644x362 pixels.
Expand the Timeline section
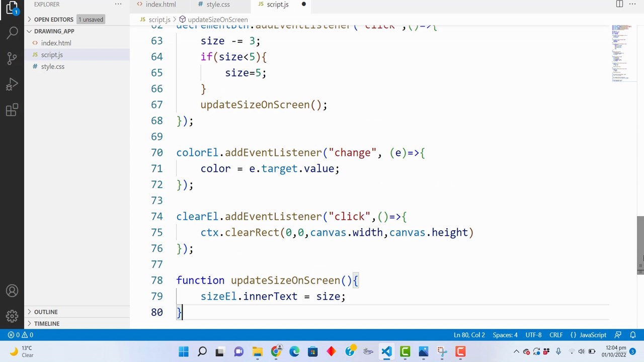click(47, 323)
